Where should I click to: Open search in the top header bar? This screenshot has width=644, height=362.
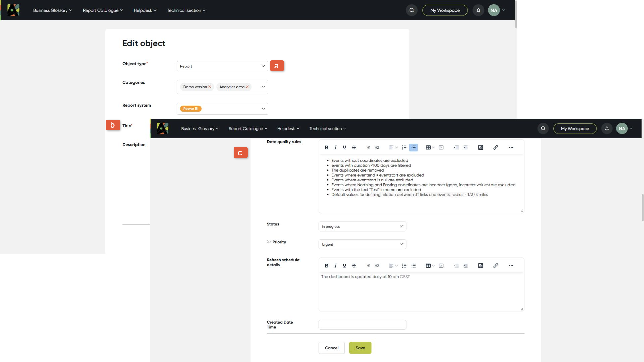pyautogui.click(x=412, y=10)
